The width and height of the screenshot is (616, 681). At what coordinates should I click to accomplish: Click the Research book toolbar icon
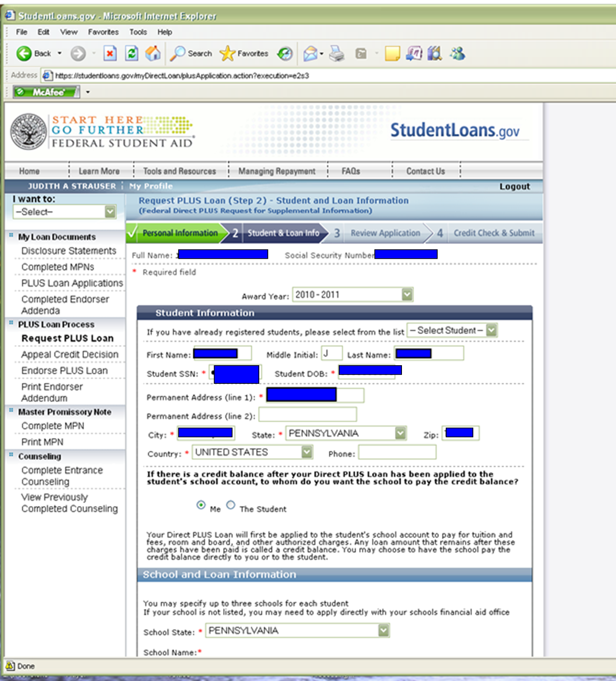coord(435,53)
